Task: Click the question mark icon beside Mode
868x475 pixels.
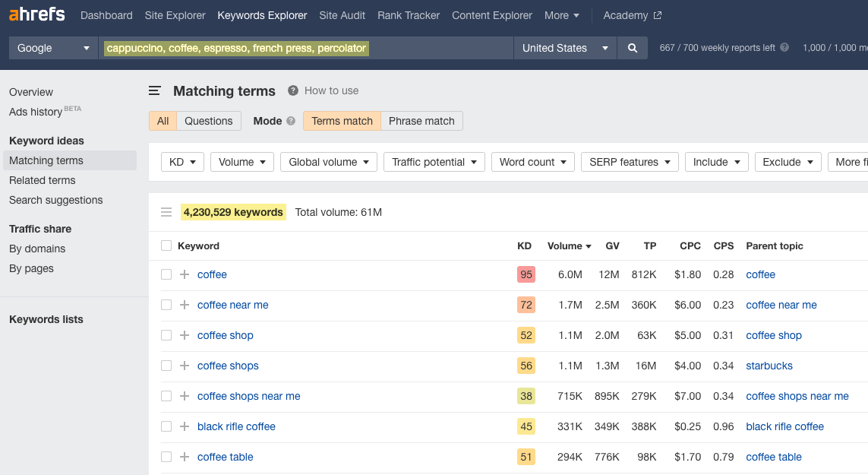Action: [291, 121]
